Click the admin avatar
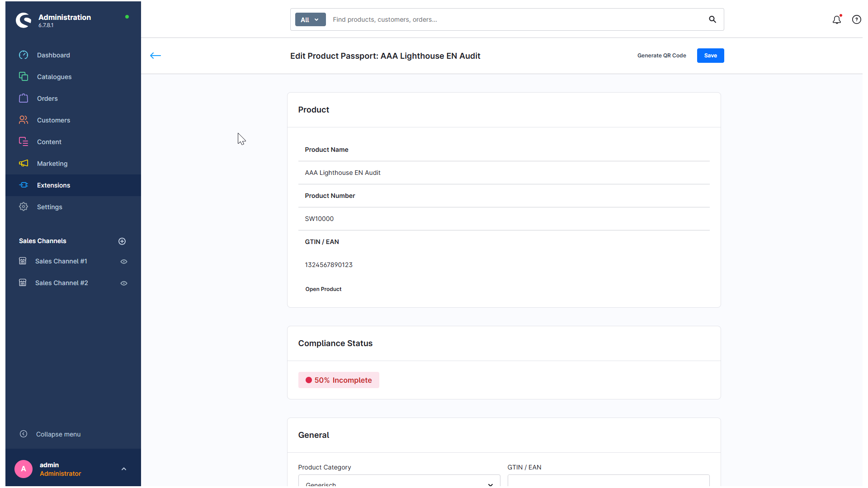The image size is (868, 488). point(24,469)
